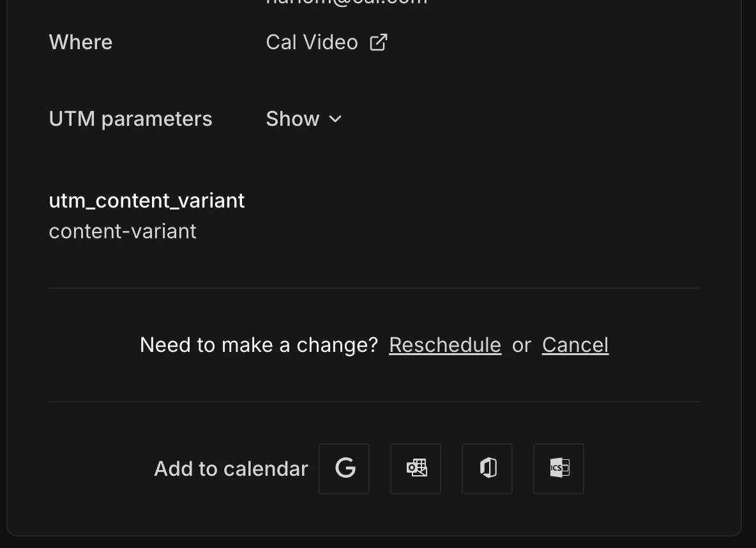756x548 pixels.
Task: Click the Google "G" logo button
Action: [344, 468]
